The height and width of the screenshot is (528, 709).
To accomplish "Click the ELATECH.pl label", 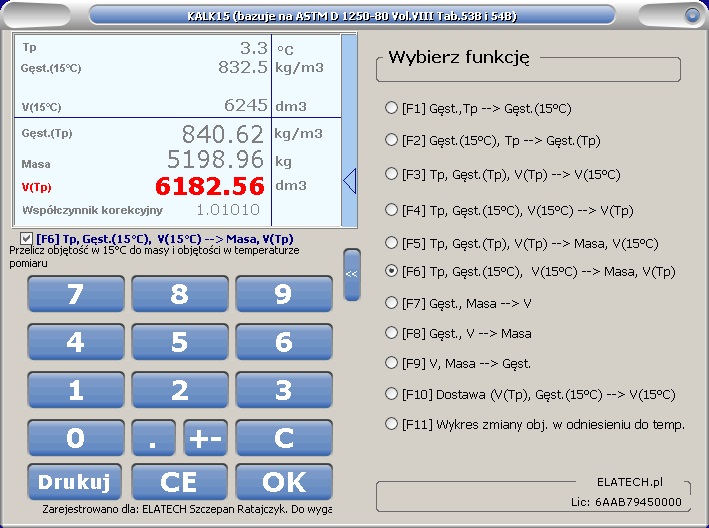I will click(630, 482).
